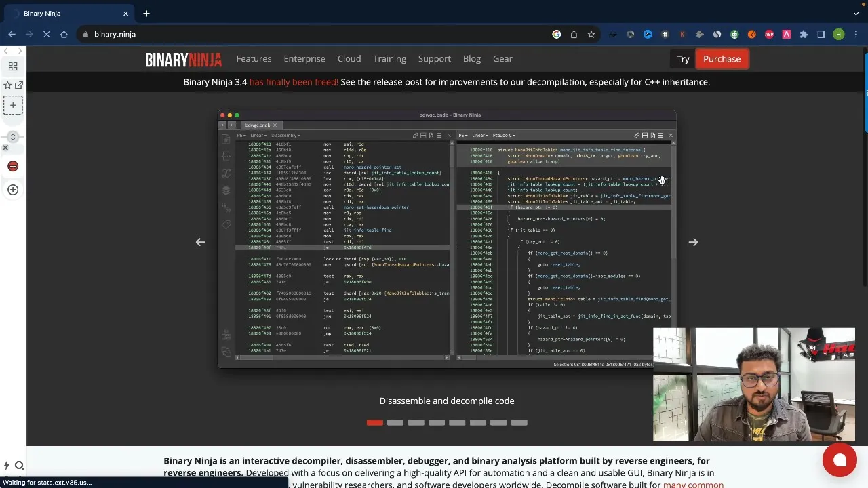The height and width of the screenshot is (488, 868).
Task: Open the pink A extension
Action: (x=787, y=34)
